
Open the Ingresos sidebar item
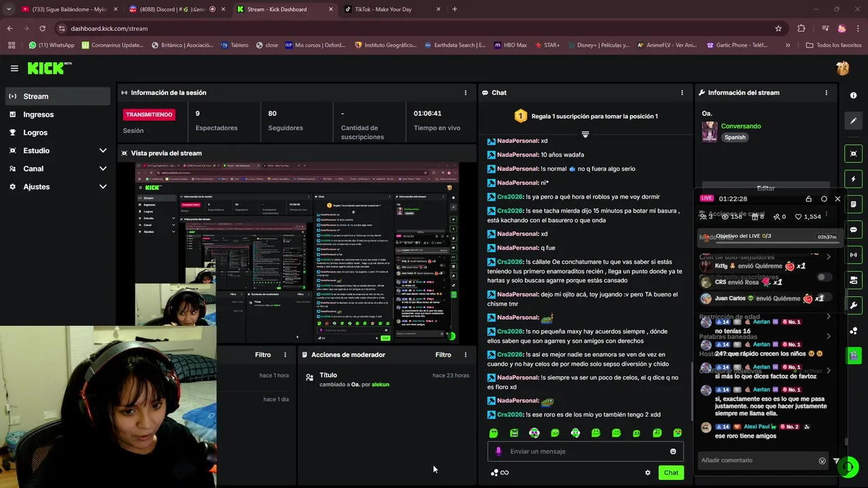(58, 115)
